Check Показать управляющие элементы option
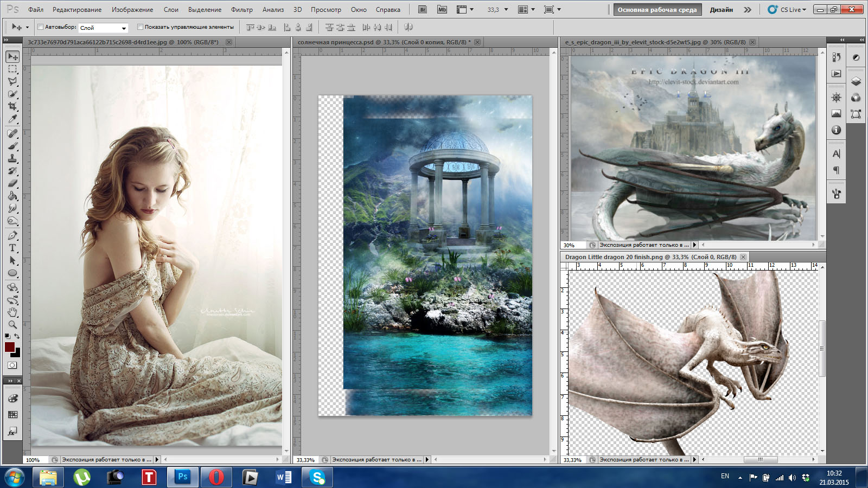 click(140, 27)
